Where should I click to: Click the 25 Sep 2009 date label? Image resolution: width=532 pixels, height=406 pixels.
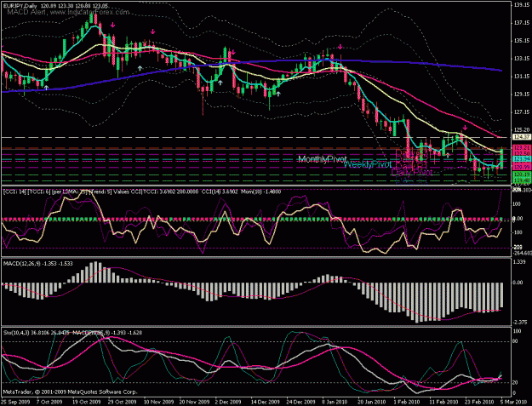15,402
